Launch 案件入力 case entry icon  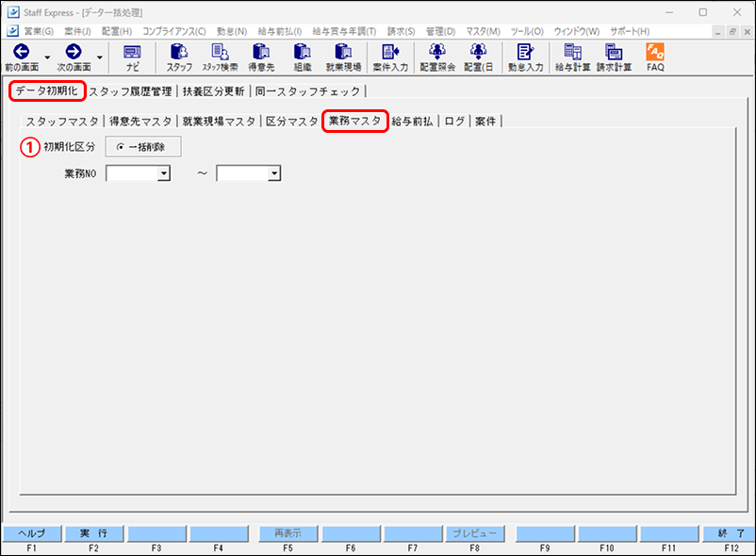[387, 57]
